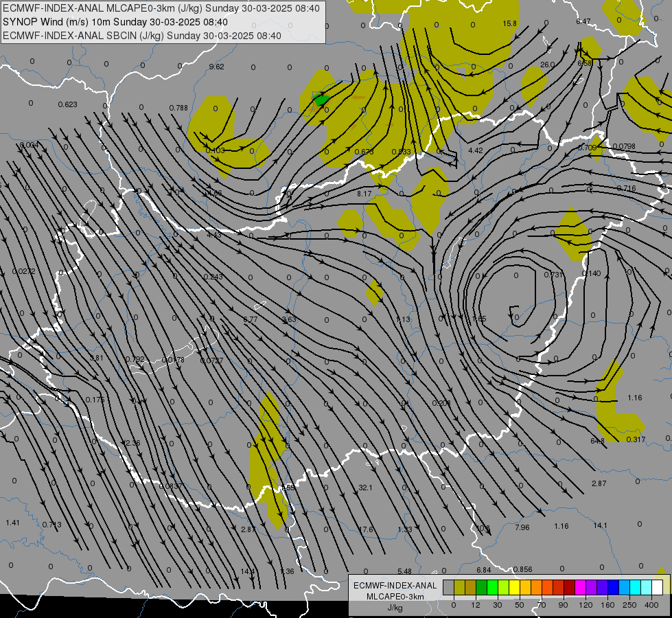Click the legend tick label 12
The height and width of the screenshot is (618, 672).
[475, 605]
